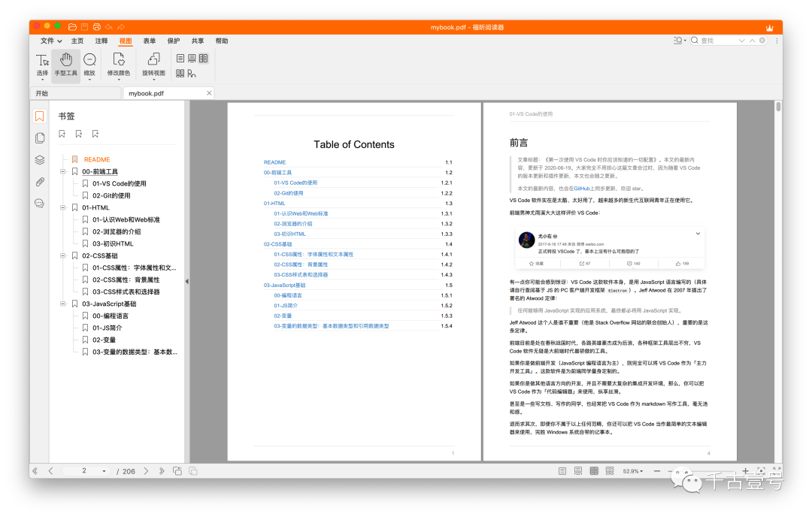This screenshot has height=517, width=812.
Task: Collapse the 00-前端工具 bookmark node
Action: (x=62, y=171)
